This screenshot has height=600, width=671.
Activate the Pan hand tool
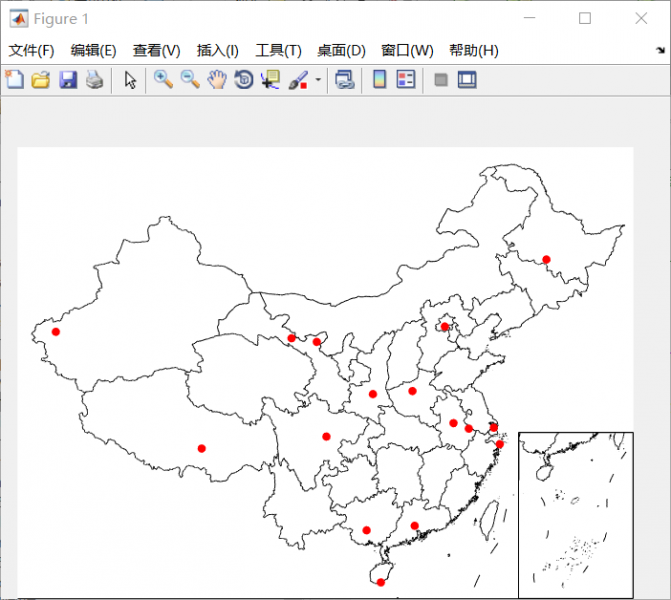tap(217, 80)
